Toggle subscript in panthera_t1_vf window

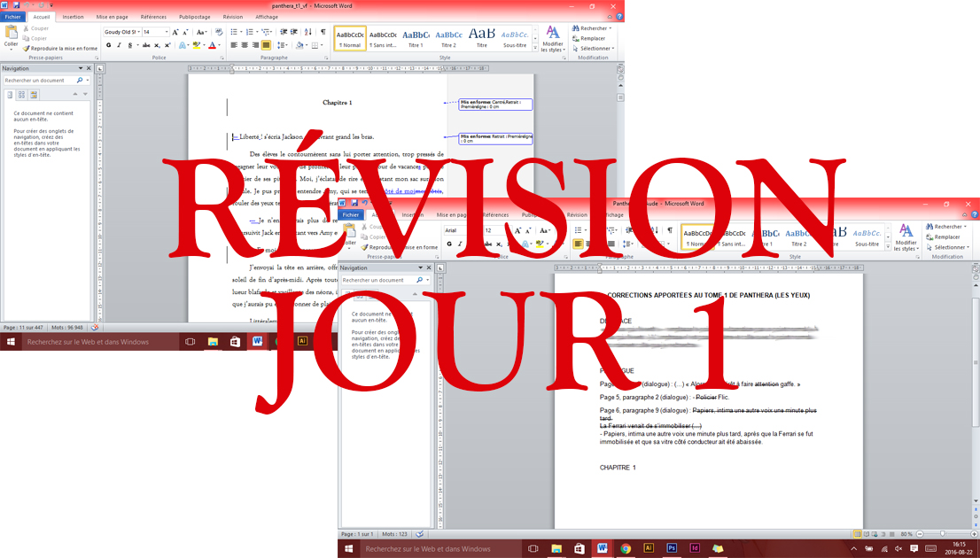point(157,45)
